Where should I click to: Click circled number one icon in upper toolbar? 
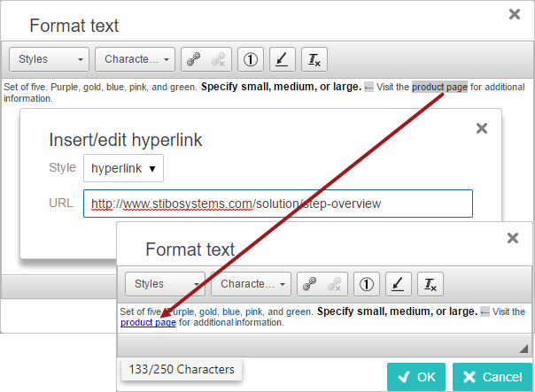(x=251, y=59)
